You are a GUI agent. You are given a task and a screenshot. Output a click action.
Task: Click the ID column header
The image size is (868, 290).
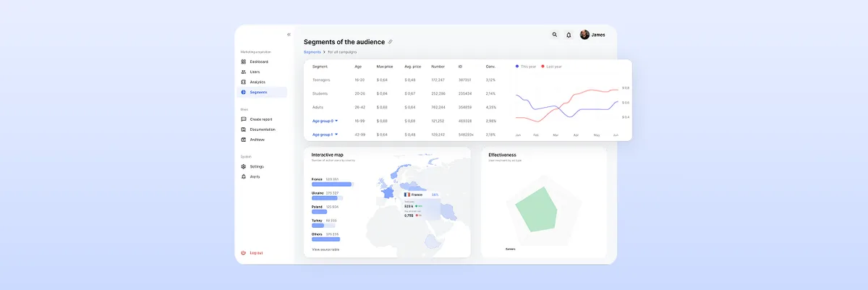click(x=460, y=67)
